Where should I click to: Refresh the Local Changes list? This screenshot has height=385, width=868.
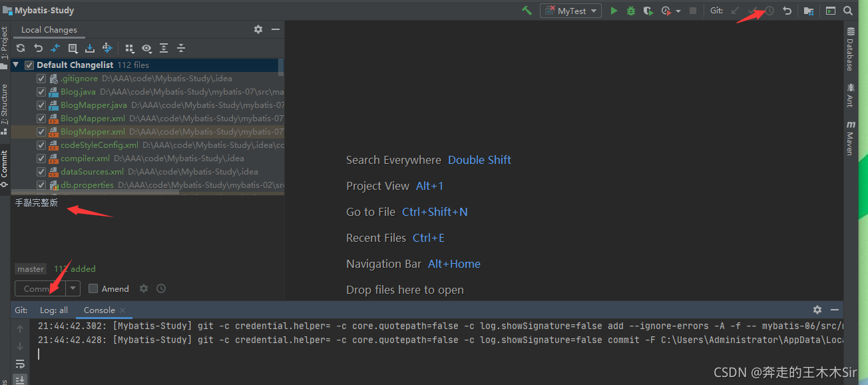(x=21, y=48)
